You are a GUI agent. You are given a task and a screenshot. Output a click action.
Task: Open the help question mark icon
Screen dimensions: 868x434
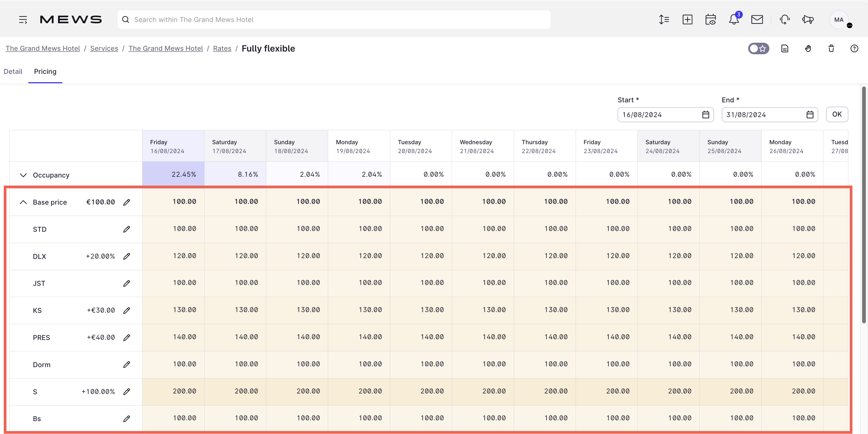(x=854, y=49)
